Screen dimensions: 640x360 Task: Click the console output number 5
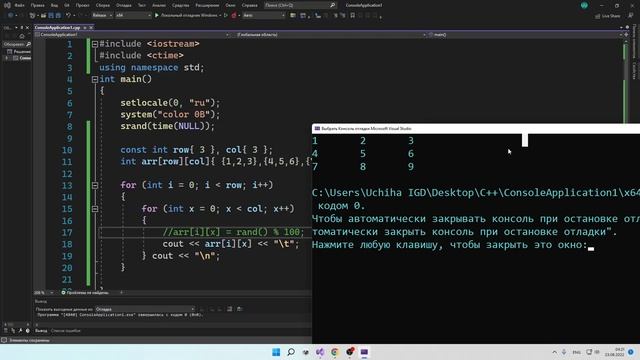363,154
